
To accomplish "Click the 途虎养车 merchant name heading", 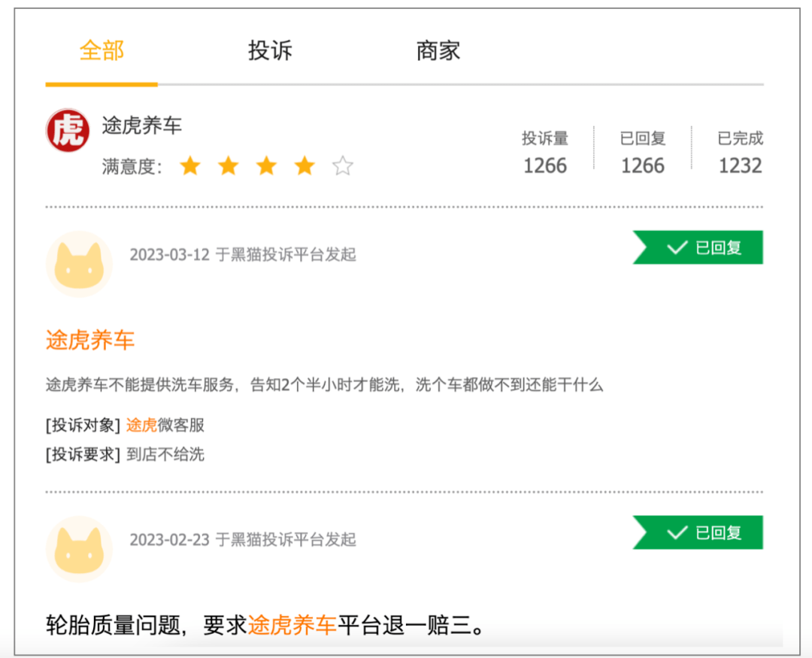I will [142, 126].
